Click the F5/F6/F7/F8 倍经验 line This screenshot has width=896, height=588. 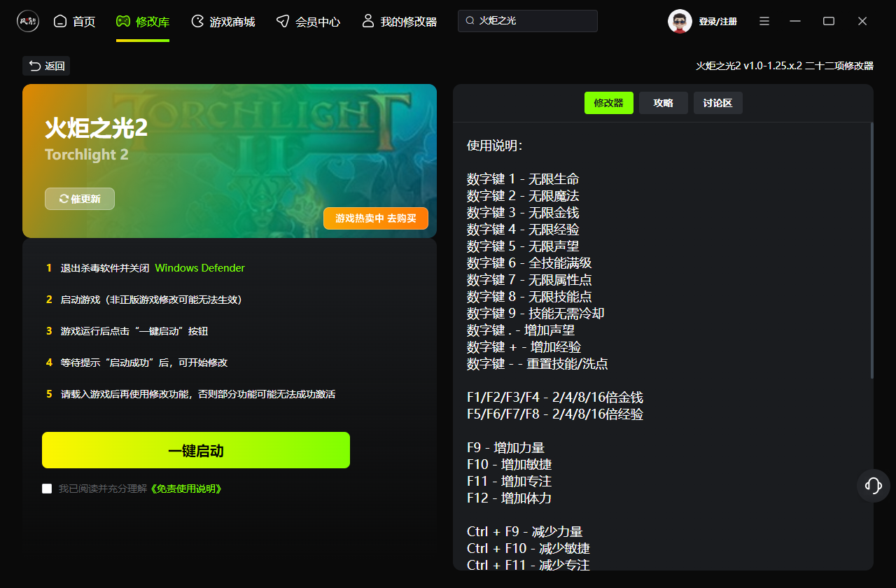tap(555, 414)
